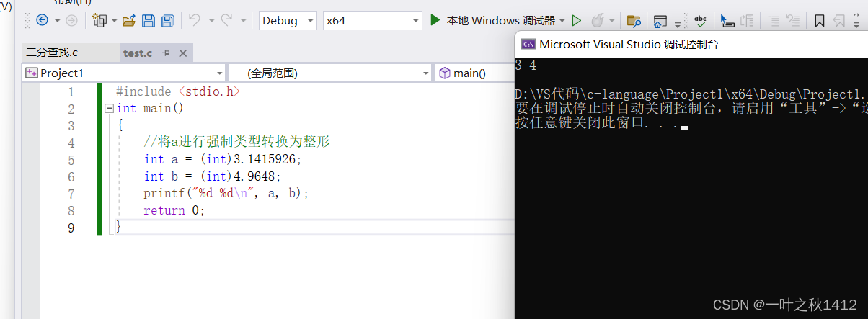Open the redo history dropdown arrow
Image resolution: width=868 pixels, height=319 pixels.
[x=243, y=21]
